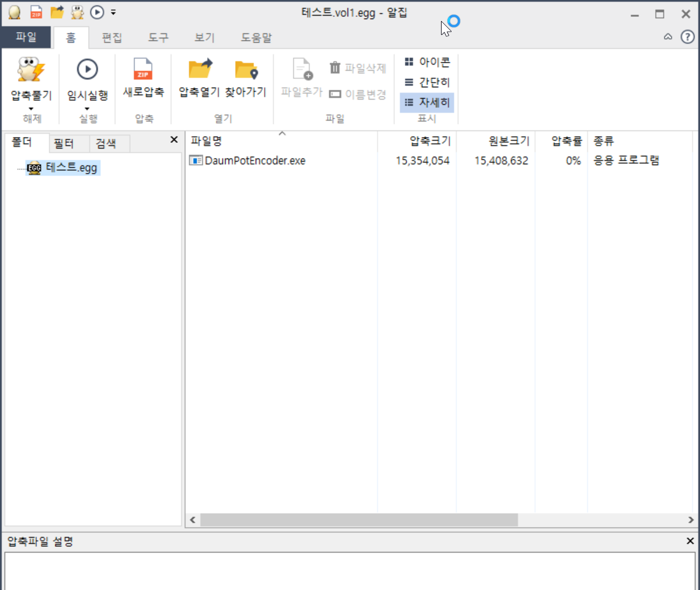700x590 pixels.
Task: Select 간단히 view mode
Action: (x=427, y=82)
